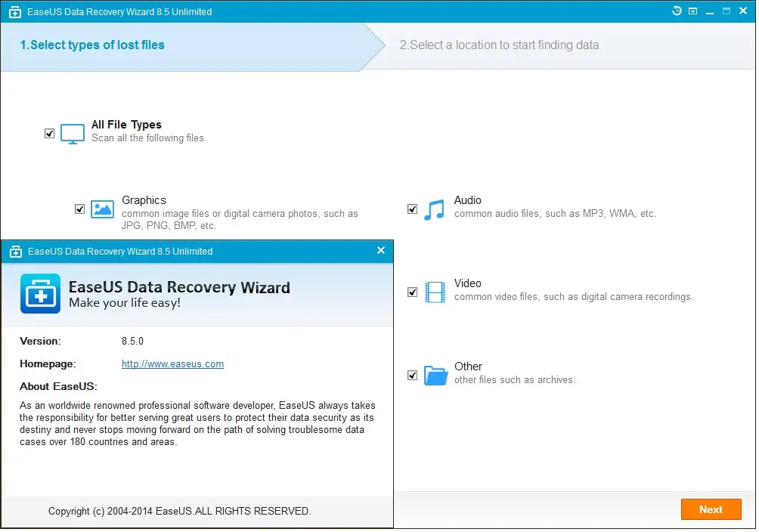Close the About EaseUS dialog

tap(381, 251)
